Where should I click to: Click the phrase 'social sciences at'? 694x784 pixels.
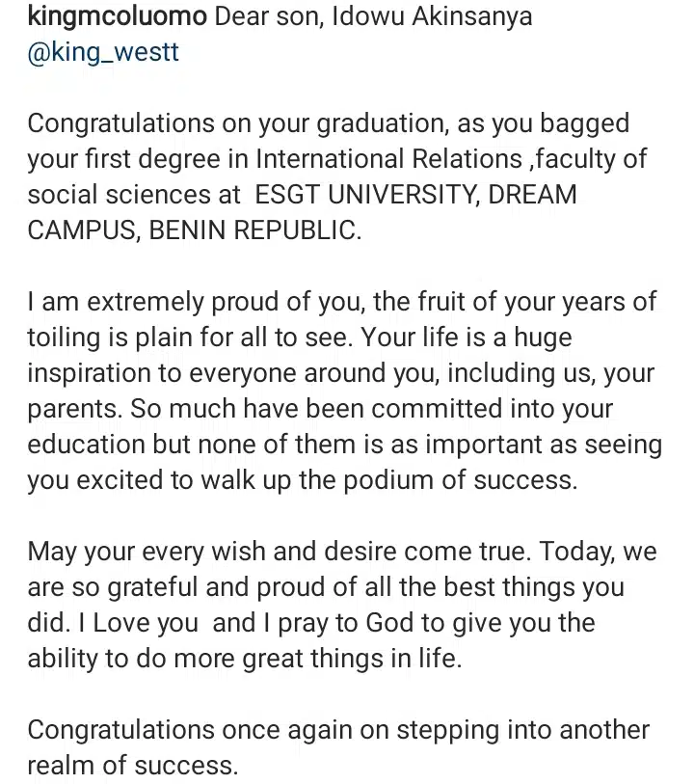click(x=134, y=195)
